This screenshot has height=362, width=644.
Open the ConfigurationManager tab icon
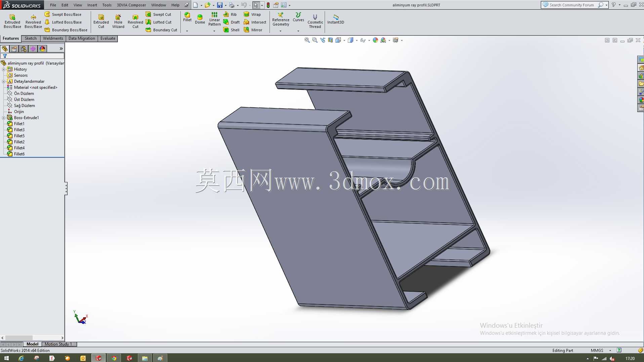(24, 49)
